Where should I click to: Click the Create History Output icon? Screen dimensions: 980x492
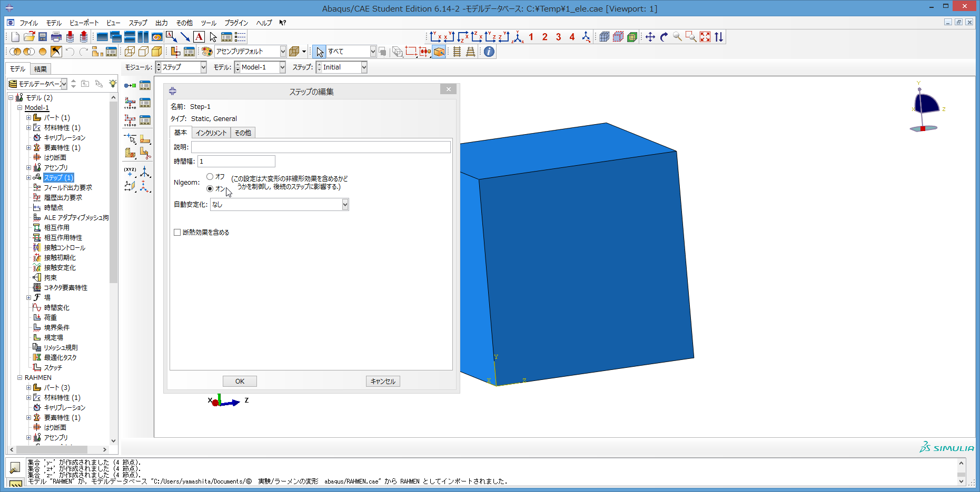click(130, 120)
